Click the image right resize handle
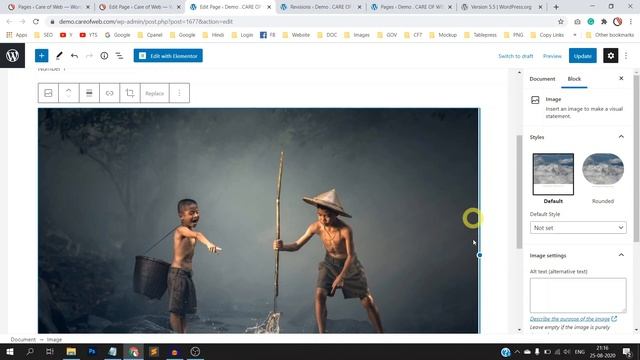Viewport: 640px width, 360px height. pyautogui.click(x=480, y=255)
